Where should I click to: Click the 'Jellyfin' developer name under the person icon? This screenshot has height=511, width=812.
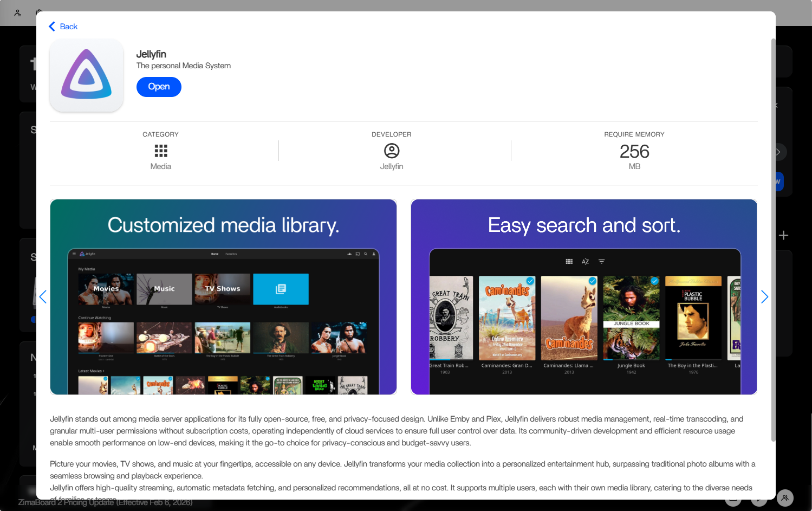pos(392,166)
